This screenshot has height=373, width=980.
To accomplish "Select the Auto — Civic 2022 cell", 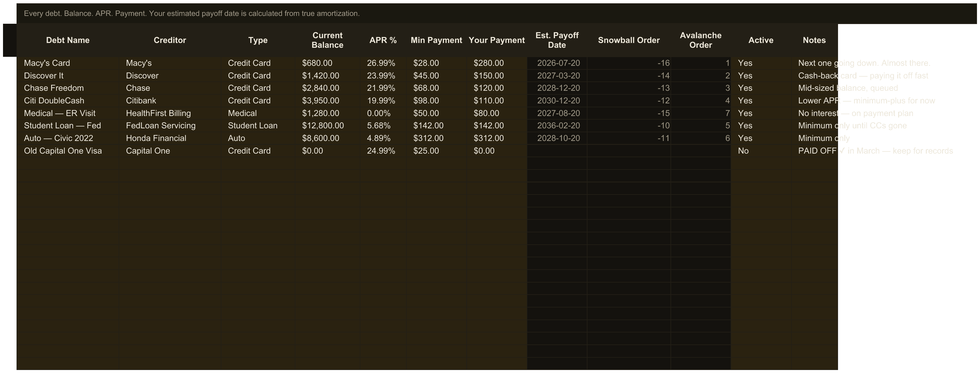I will pyautogui.click(x=68, y=138).
